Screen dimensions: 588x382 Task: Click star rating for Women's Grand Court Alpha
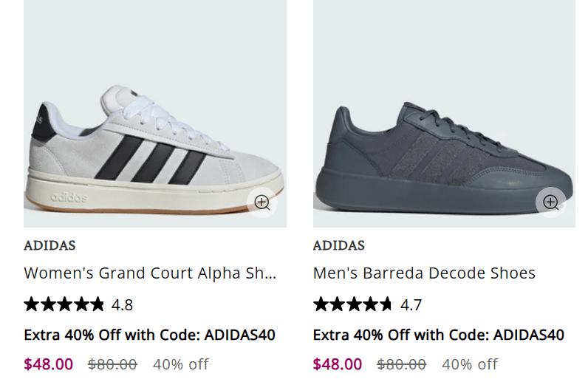click(x=64, y=304)
